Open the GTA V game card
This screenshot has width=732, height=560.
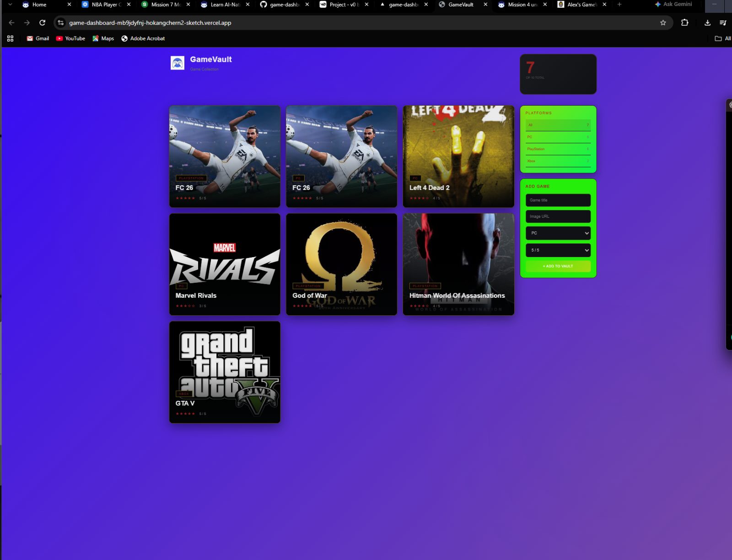click(225, 372)
